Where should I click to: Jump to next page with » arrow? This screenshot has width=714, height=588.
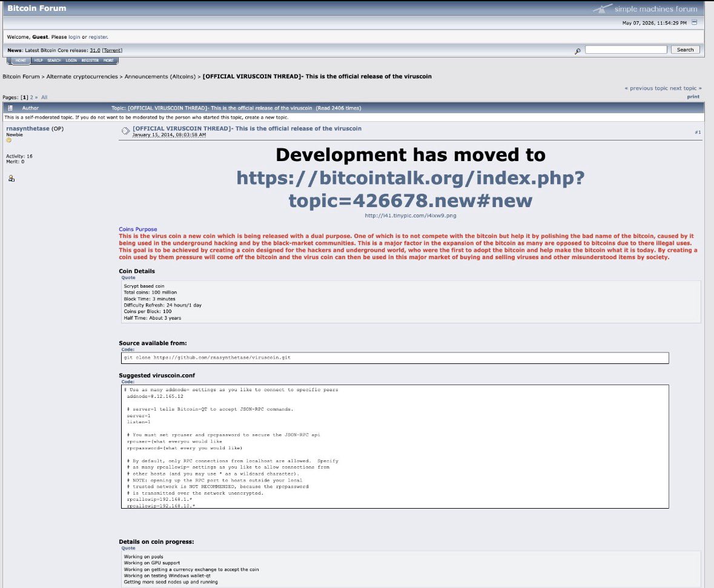36,97
